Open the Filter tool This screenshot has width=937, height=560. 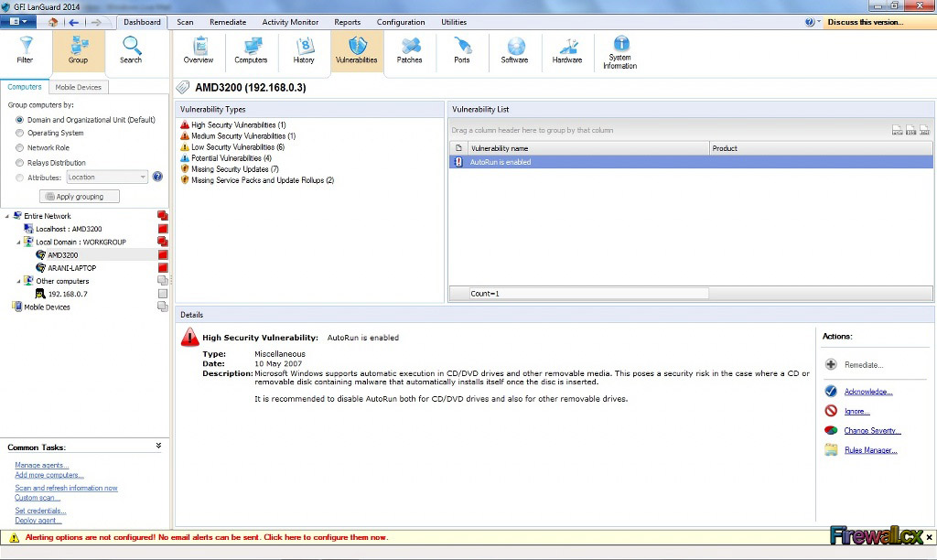pos(25,50)
